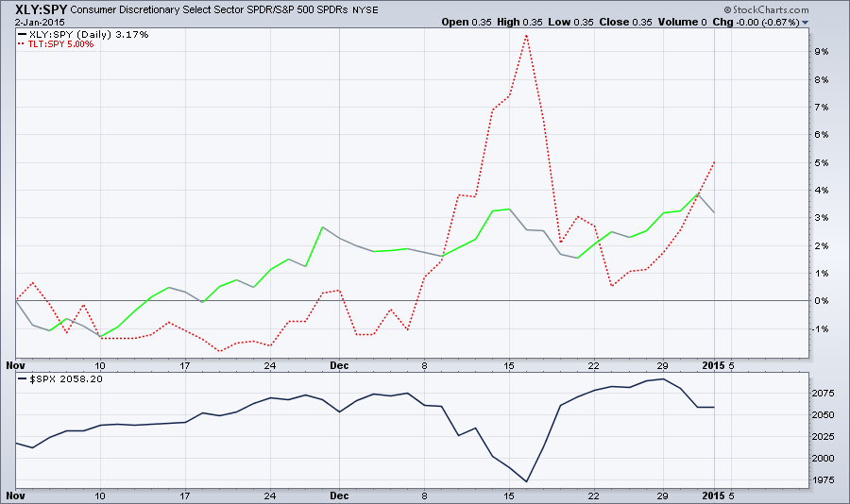The width and height of the screenshot is (850, 504).
Task: Click the 7% y-axis label
Action: (x=822, y=108)
